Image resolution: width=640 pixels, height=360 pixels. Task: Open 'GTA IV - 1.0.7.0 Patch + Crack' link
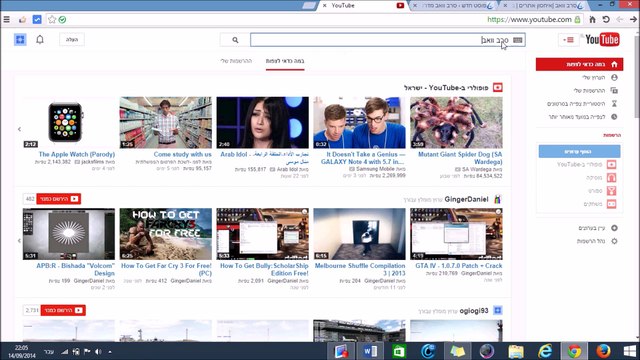coord(459,266)
